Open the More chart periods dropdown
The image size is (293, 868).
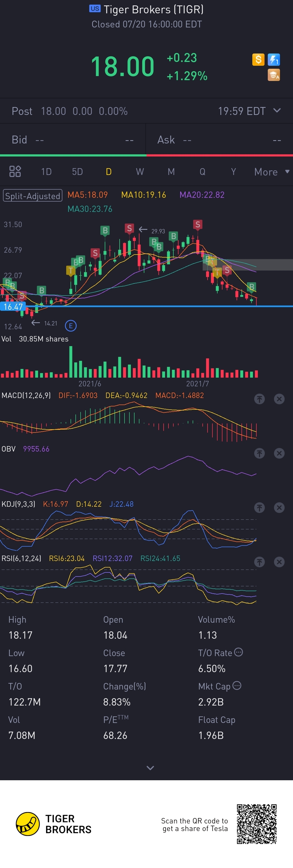272,172
